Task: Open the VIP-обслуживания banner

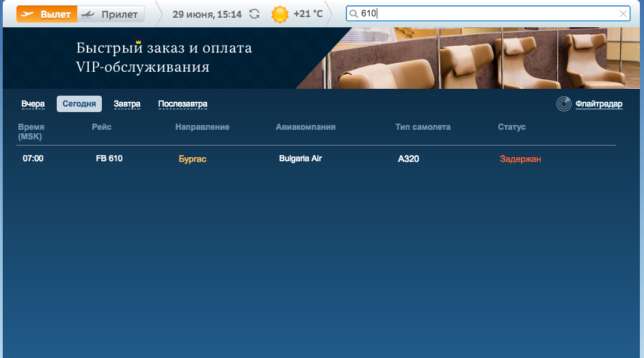Action: (x=164, y=57)
